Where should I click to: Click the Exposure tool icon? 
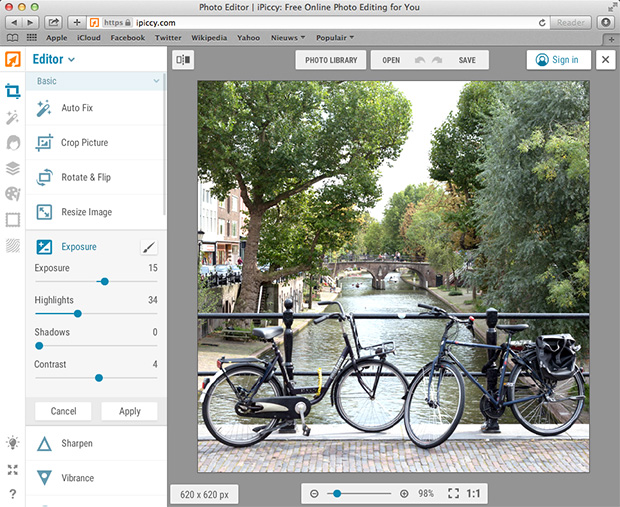[44, 247]
